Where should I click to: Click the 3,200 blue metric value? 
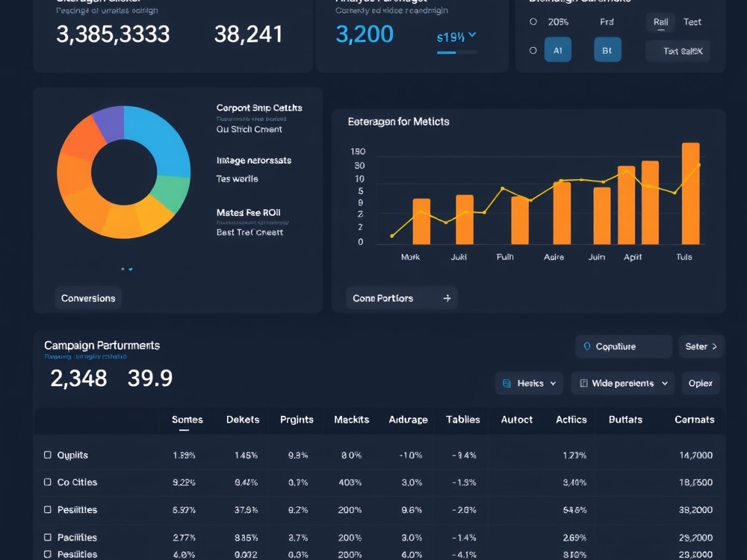point(365,34)
